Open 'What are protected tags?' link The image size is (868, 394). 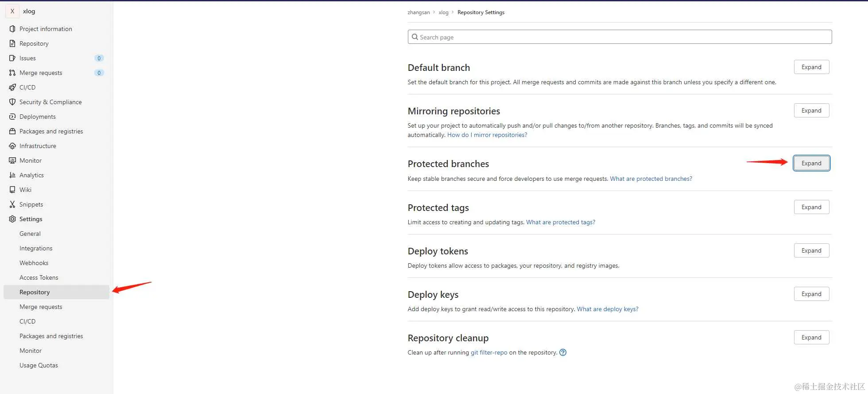(x=561, y=222)
